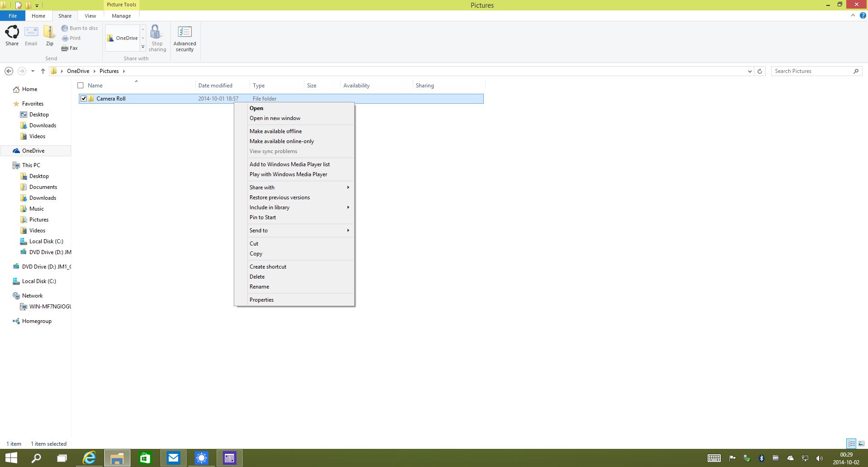Uncheck the Camera Roll checkbox
The height and width of the screenshot is (467, 868).
[x=83, y=98]
